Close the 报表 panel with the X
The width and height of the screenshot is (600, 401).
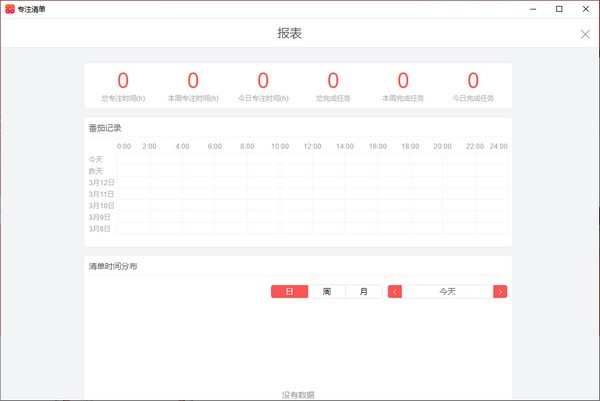point(585,34)
